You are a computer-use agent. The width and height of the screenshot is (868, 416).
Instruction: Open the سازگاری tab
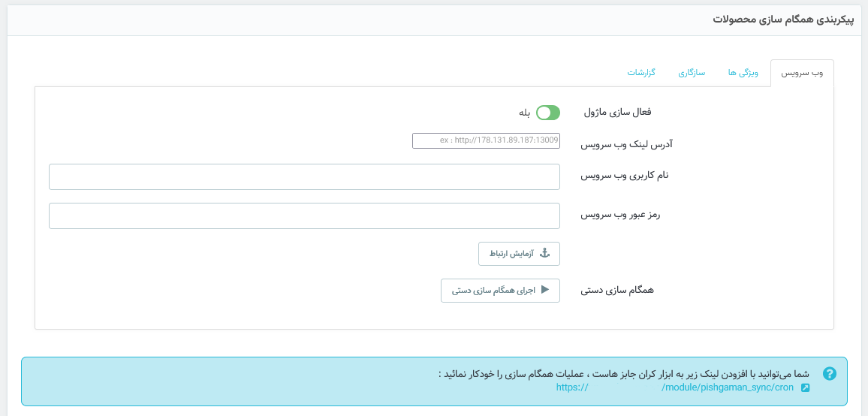(692, 74)
